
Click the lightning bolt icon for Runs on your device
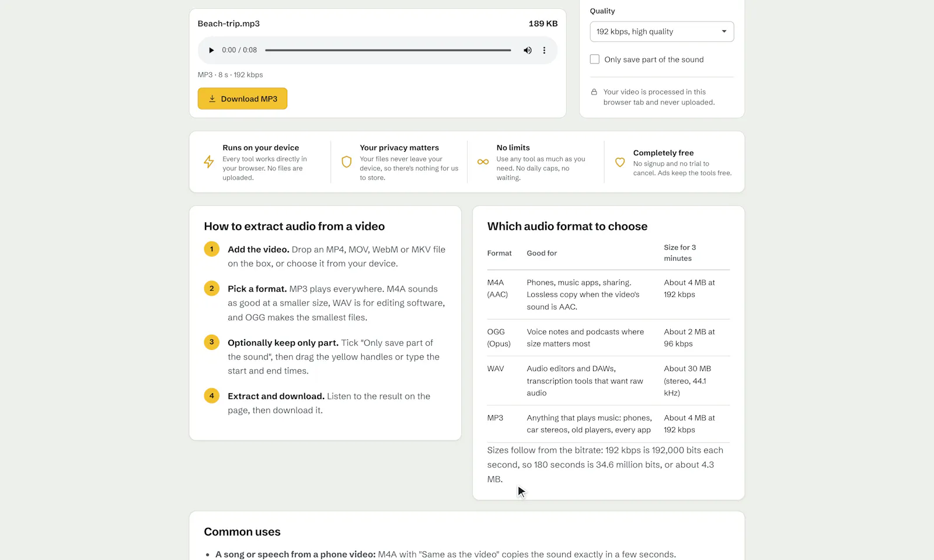[x=208, y=162]
